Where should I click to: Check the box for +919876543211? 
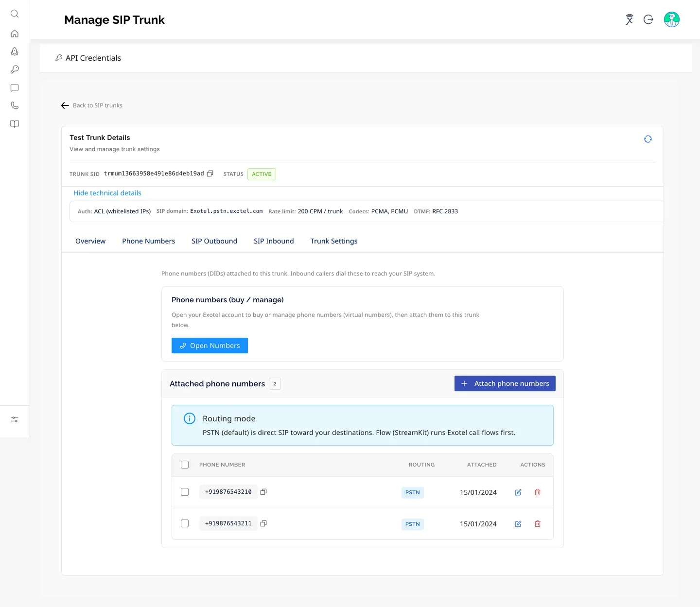(x=185, y=523)
